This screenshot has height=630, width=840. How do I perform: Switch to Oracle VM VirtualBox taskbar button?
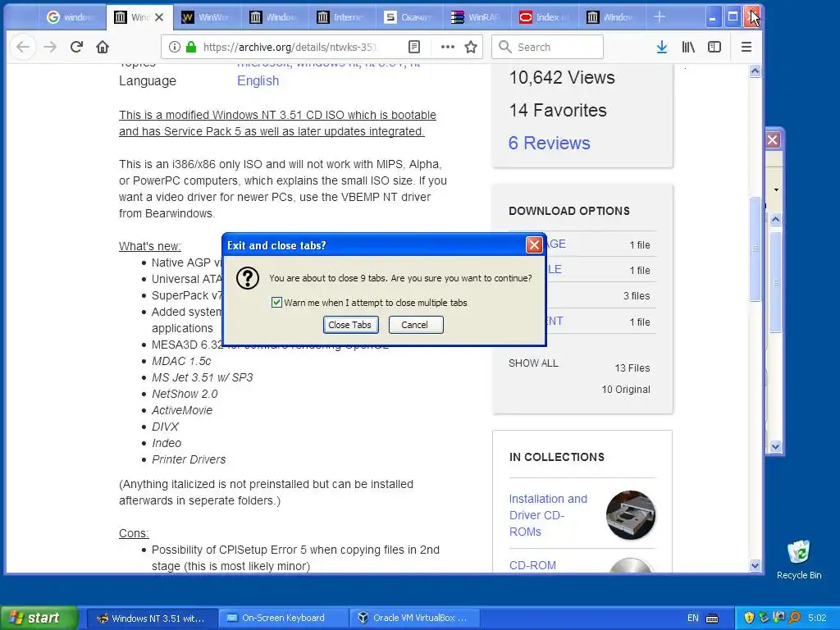pos(414,618)
